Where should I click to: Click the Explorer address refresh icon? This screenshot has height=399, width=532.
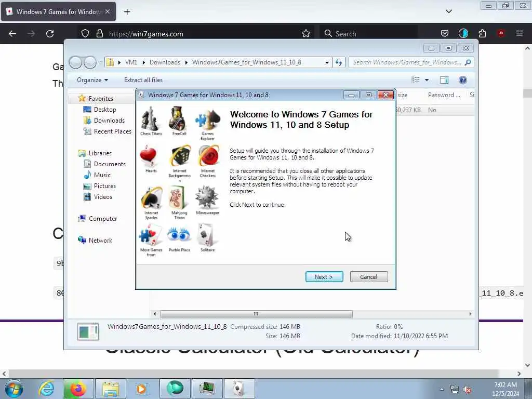pyautogui.click(x=339, y=62)
